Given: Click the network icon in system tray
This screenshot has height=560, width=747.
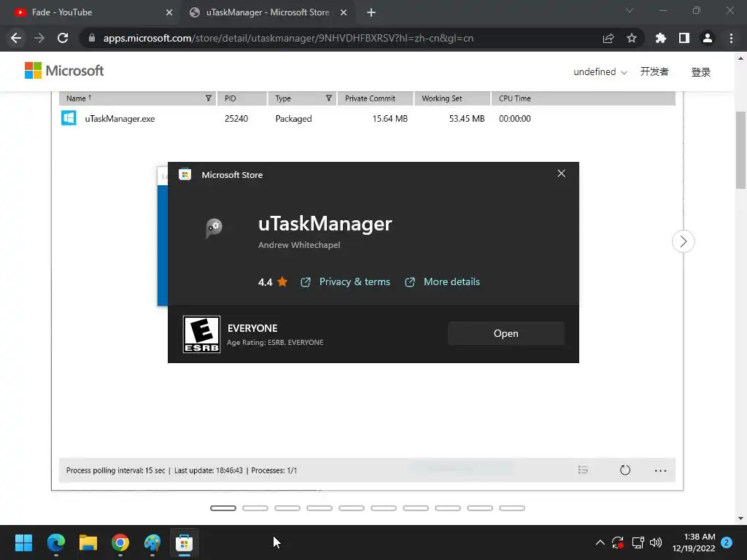Looking at the screenshot, I should coord(638,542).
